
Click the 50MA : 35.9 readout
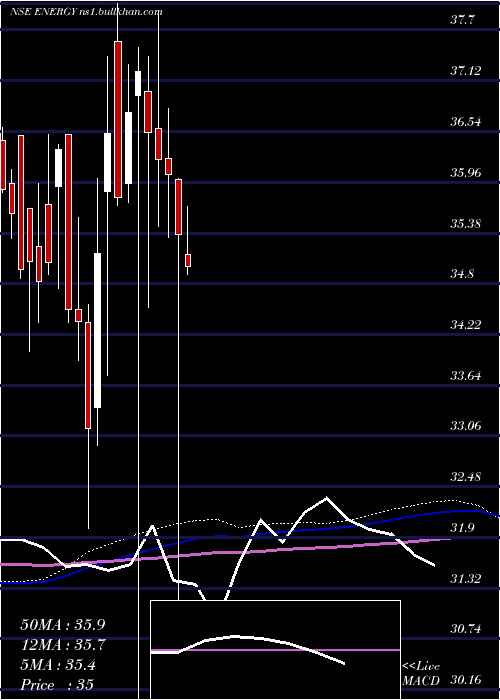(63, 625)
